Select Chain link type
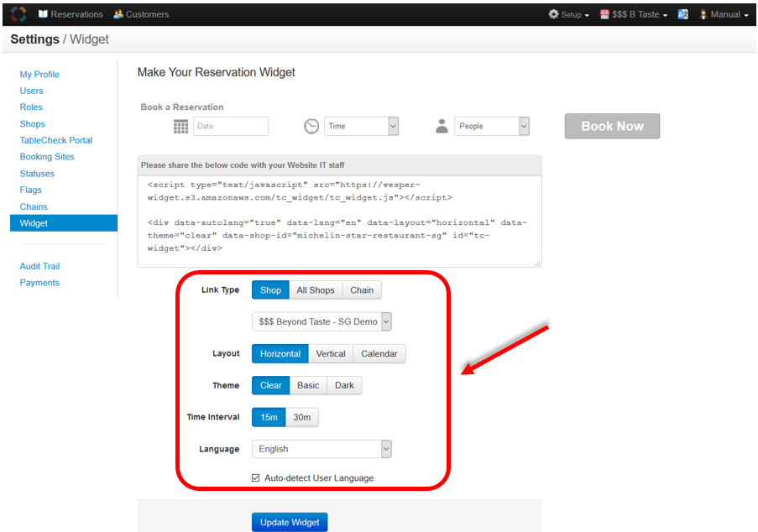 [362, 290]
